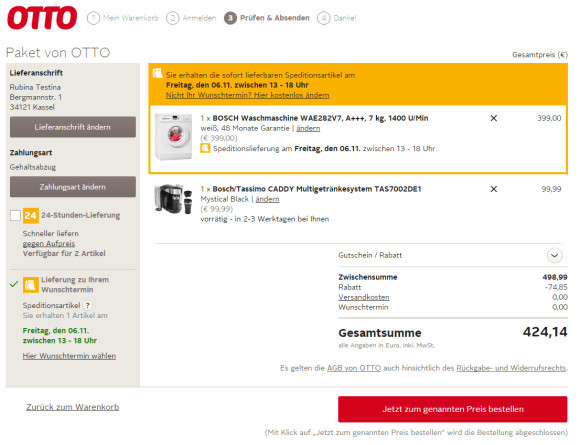
Task: Click the Gesamtpreis (€) column label
Action: pyautogui.click(x=540, y=55)
